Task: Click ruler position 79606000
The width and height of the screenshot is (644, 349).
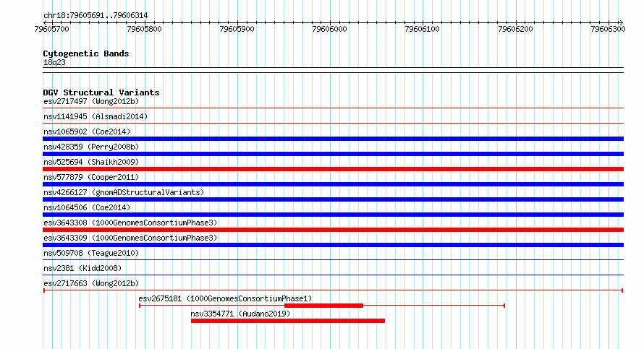Action: click(330, 29)
